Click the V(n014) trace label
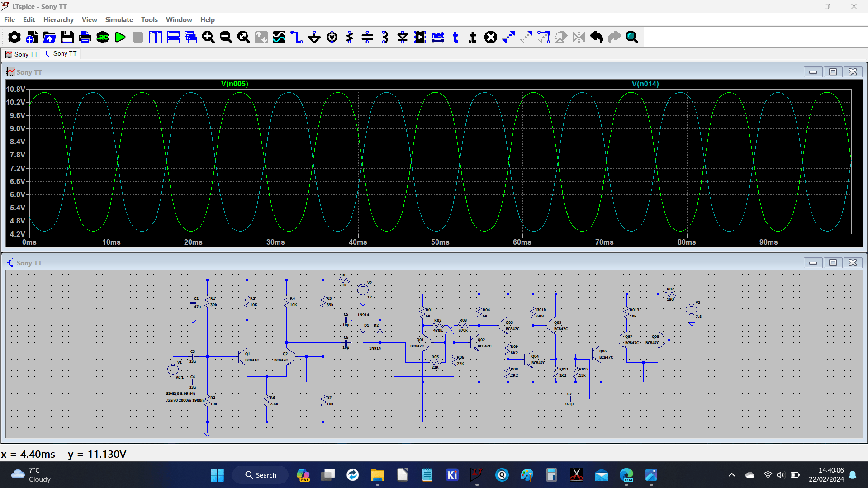Image resolution: width=868 pixels, height=488 pixels. tap(645, 84)
